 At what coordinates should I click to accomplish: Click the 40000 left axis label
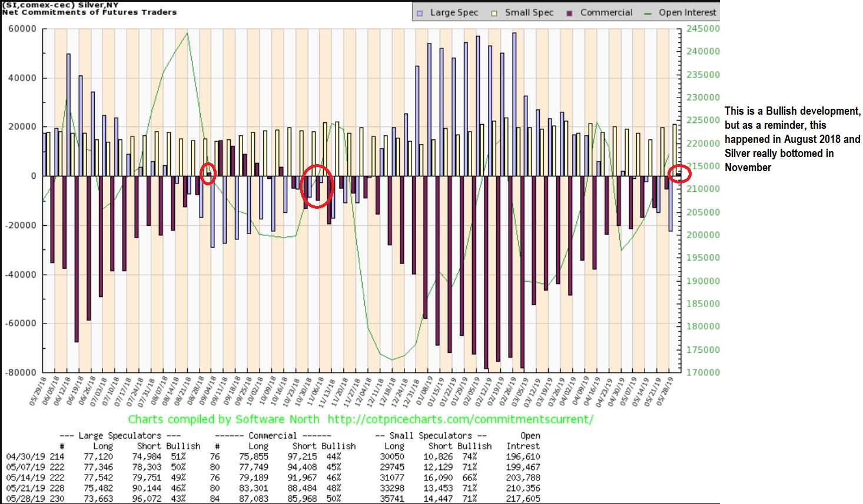pyautogui.click(x=24, y=78)
